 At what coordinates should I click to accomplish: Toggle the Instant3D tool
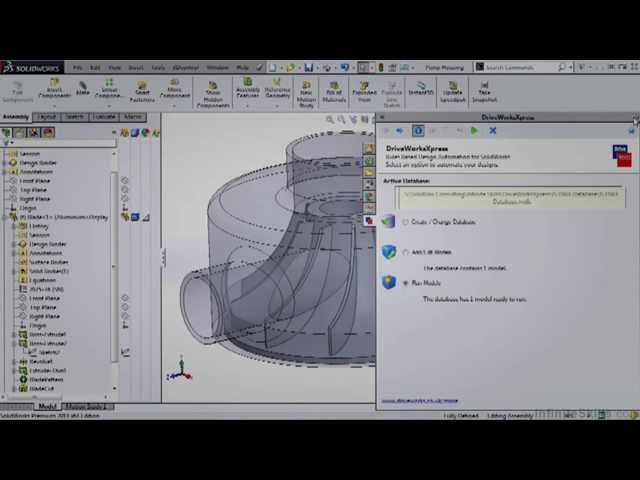coord(421,88)
